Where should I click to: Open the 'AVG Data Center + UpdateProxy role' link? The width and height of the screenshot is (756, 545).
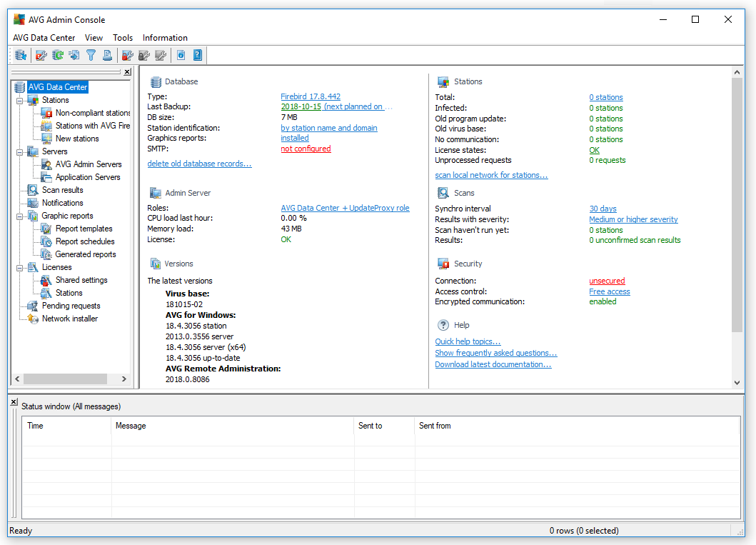click(x=345, y=208)
